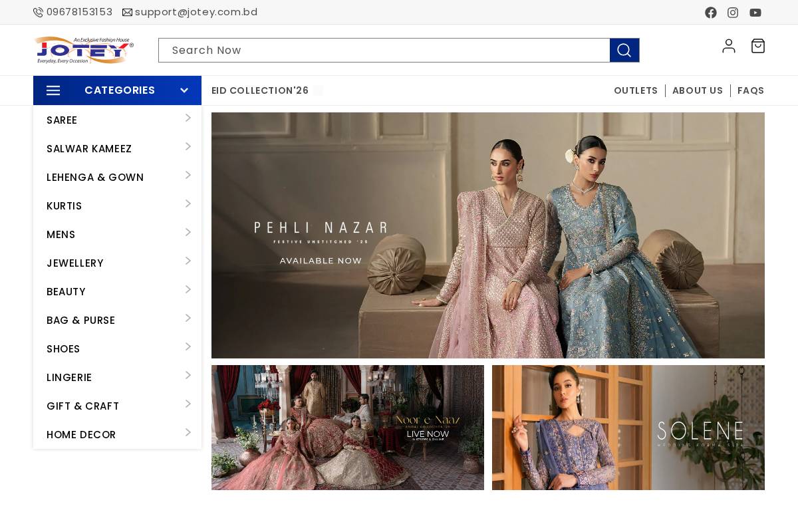Click the magnifier search button
Screen dimensions: 798x532
[624, 51]
